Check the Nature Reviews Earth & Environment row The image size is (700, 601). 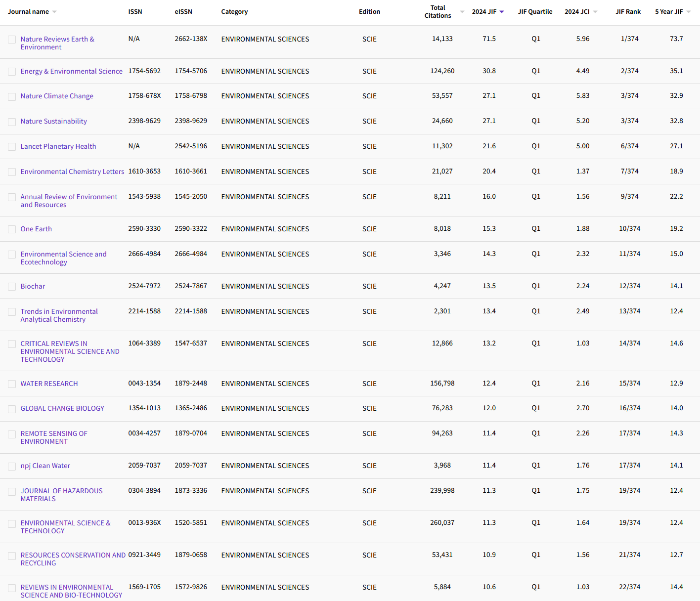(12, 40)
